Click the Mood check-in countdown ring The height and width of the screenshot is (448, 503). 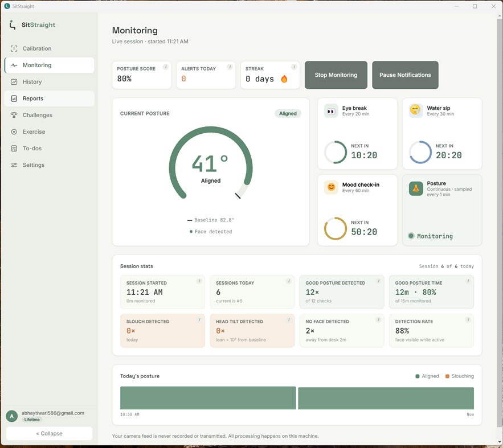pos(336,229)
